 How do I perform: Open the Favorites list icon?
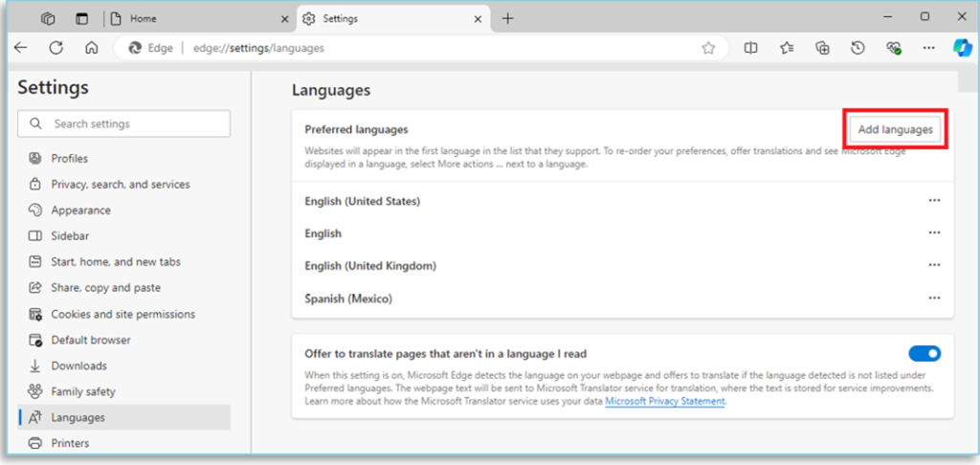787,48
